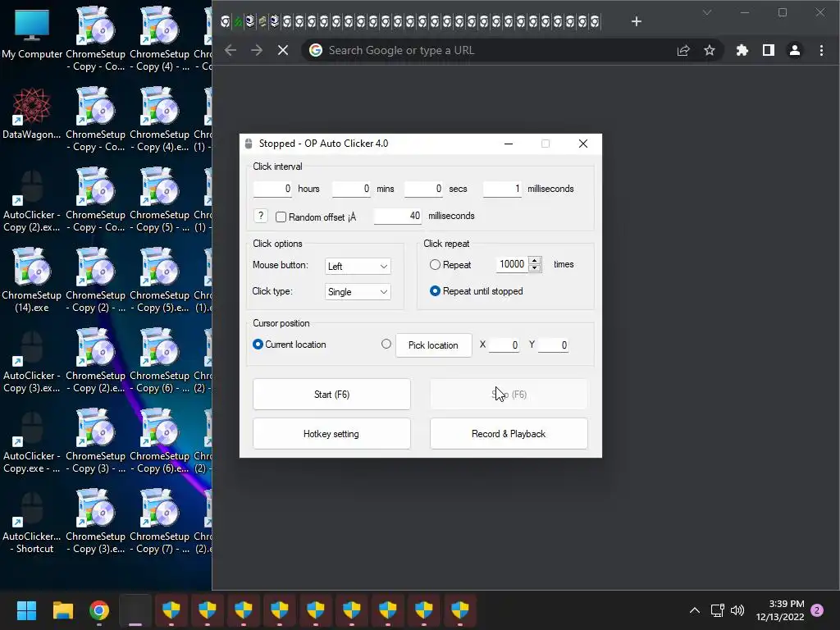Focus the X coordinate field
The width and height of the screenshot is (840, 630).
point(504,345)
